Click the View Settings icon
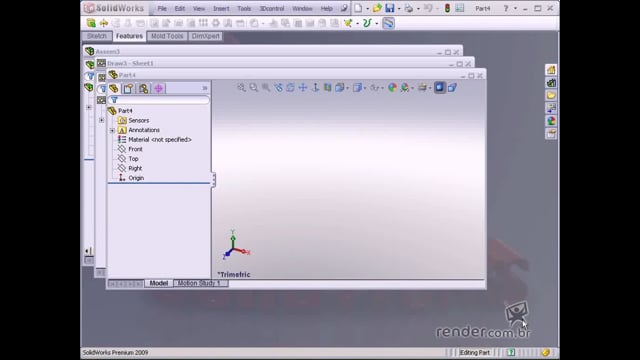The height and width of the screenshot is (360, 640). coord(422,87)
